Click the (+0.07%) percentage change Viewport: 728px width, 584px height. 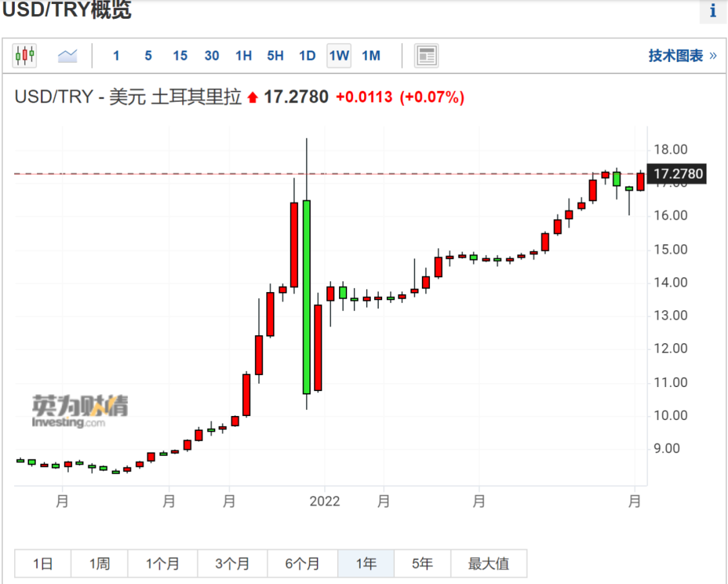click(x=432, y=97)
